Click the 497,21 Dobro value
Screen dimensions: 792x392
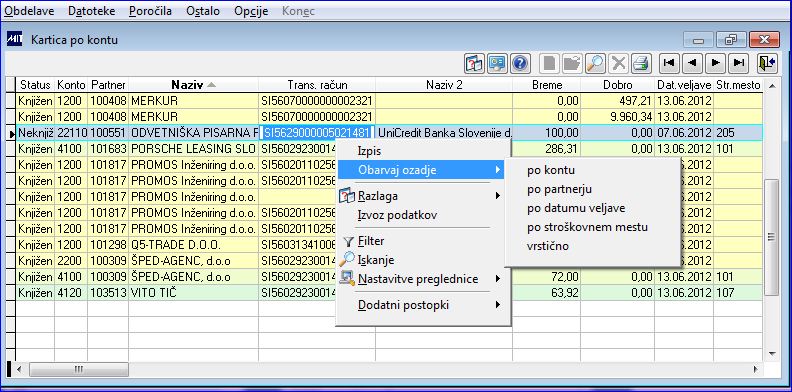click(x=635, y=101)
